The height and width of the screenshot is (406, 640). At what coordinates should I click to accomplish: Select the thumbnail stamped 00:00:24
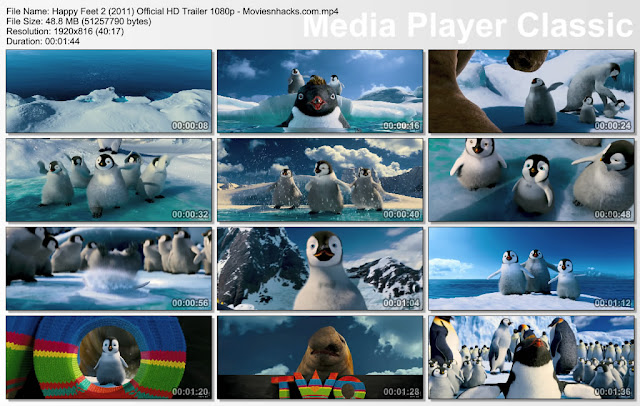[x=531, y=91]
